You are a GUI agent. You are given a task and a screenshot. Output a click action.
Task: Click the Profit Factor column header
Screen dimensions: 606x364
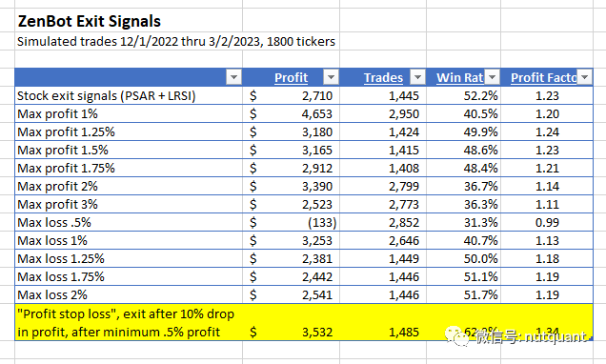pos(543,78)
